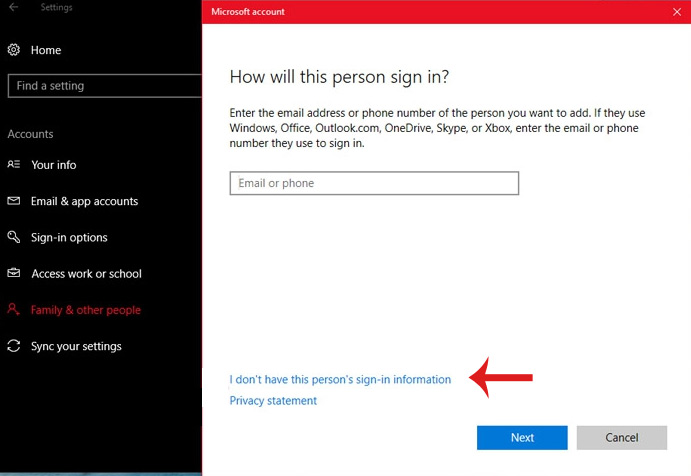
Task: Click the Your info person icon
Action: coord(14,164)
